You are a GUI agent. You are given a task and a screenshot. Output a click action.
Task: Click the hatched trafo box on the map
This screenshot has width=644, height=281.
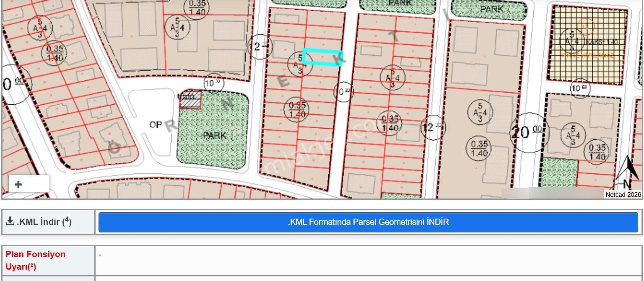(190, 99)
